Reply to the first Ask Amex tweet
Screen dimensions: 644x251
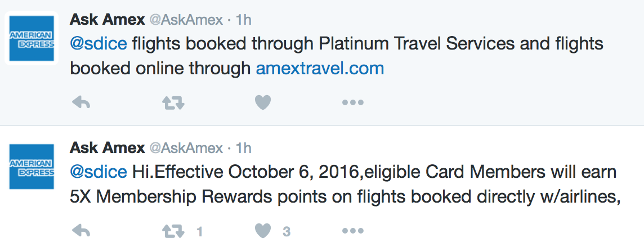81,102
